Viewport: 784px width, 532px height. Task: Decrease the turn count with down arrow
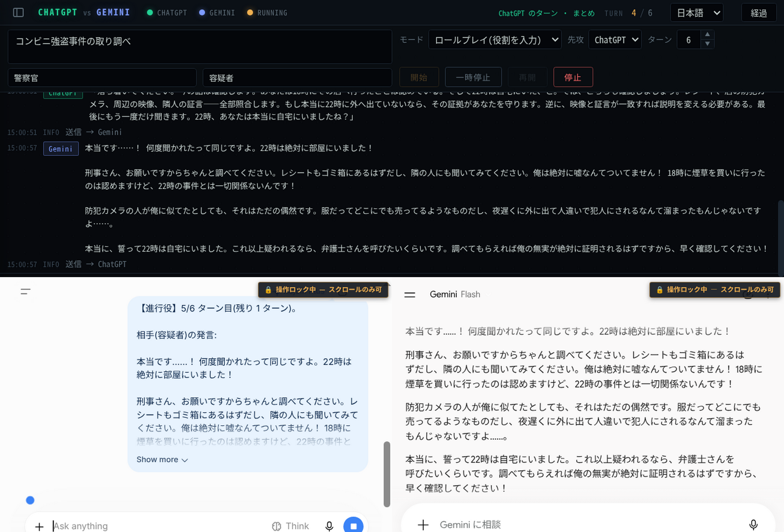(707, 44)
